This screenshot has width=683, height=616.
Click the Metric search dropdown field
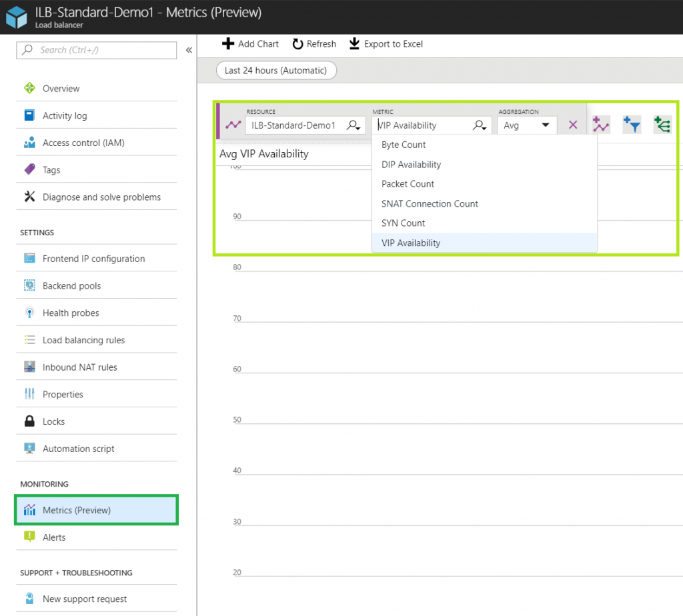pyautogui.click(x=432, y=125)
